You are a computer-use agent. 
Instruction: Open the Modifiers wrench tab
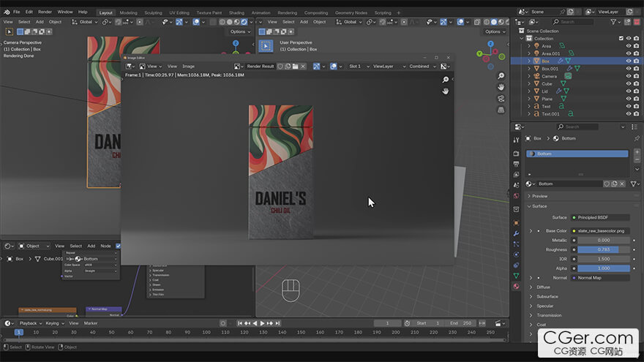point(516,233)
